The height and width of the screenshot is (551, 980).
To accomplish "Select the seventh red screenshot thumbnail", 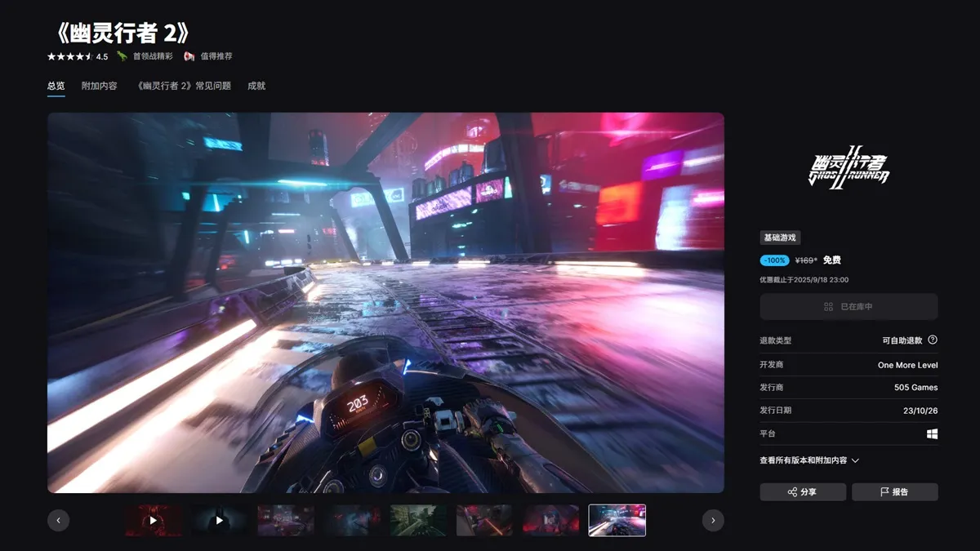I will (550, 520).
